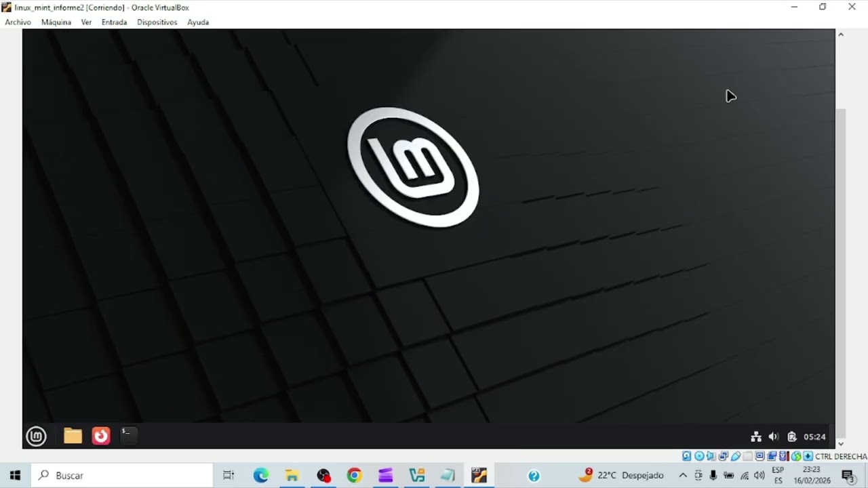Open the Archivo menu
Image resolution: width=868 pixels, height=488 pixels.
(18, 22)
